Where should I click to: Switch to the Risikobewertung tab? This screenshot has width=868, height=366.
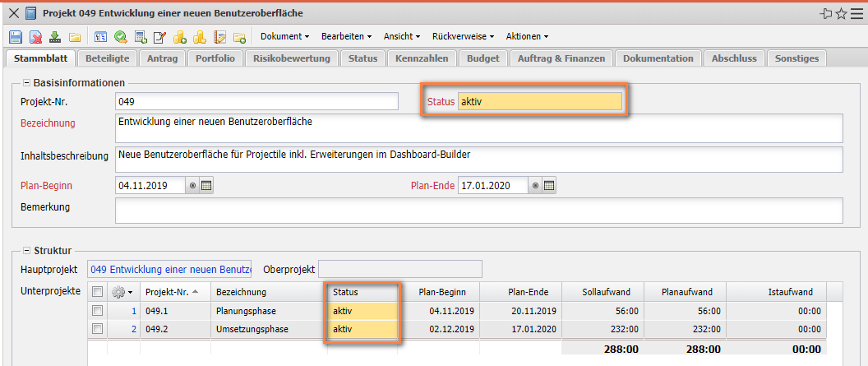(x=292, y=58)
